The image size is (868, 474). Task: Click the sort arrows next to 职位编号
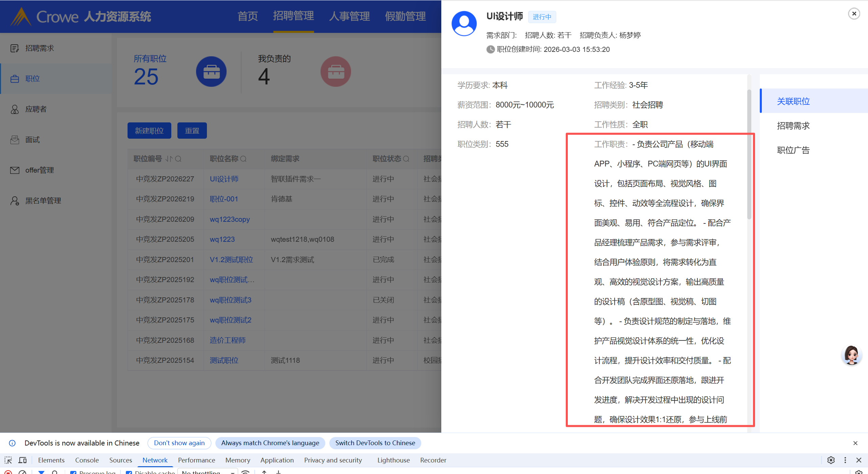tap(169, 159)
